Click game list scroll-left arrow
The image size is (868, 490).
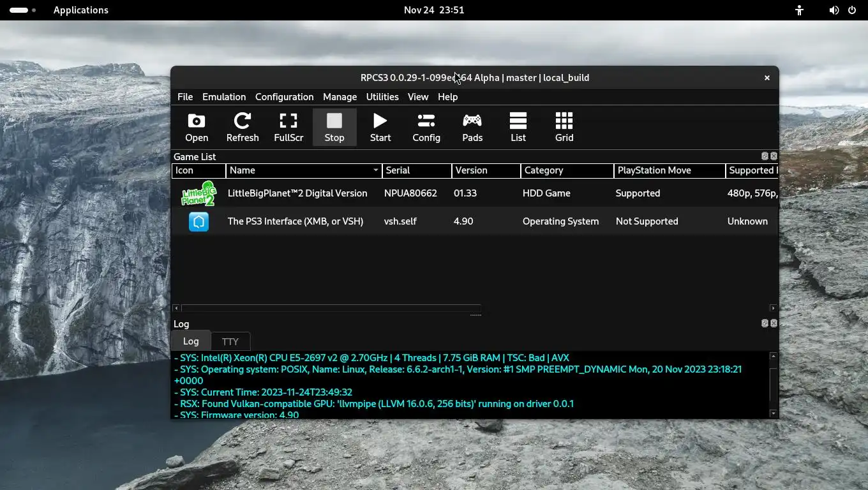coord(176,308)
